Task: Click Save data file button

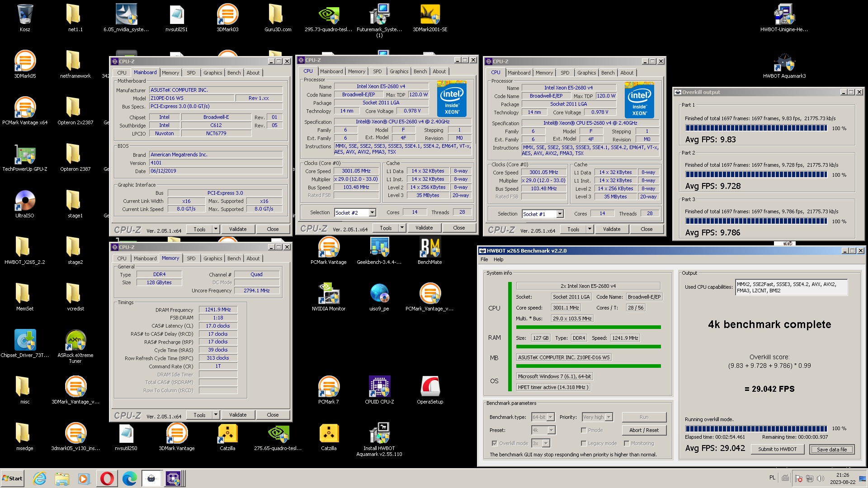Action: pyautogui.click(x=831, y=449)
